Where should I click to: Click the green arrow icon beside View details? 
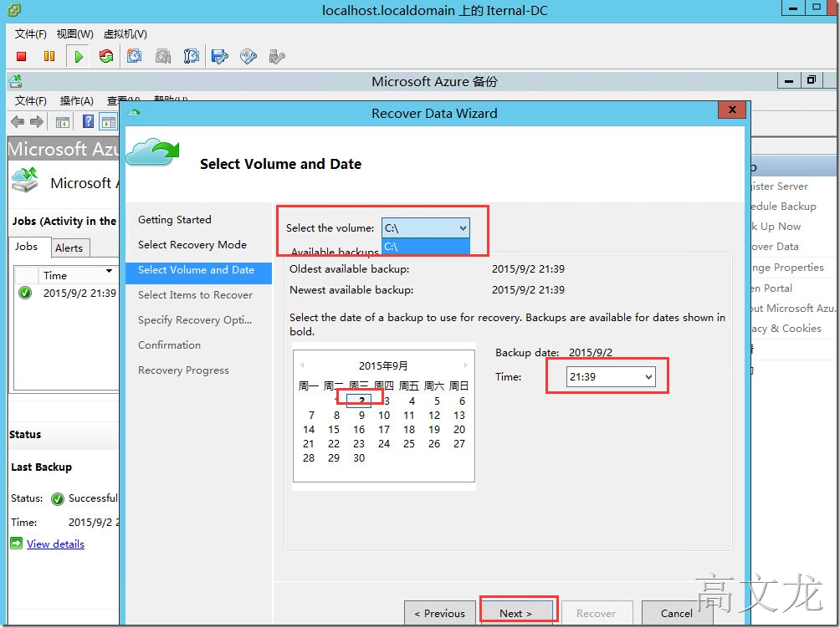click(17, 544)
